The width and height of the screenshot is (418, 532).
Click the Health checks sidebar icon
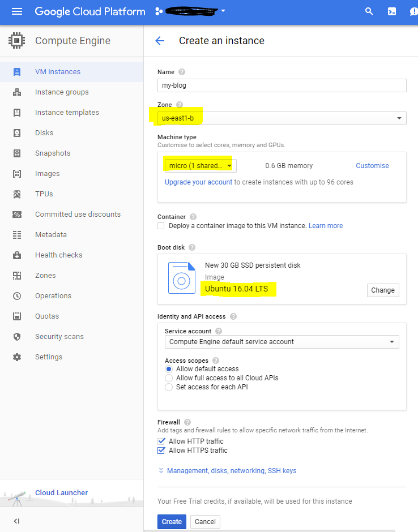[x=17, y=255]
